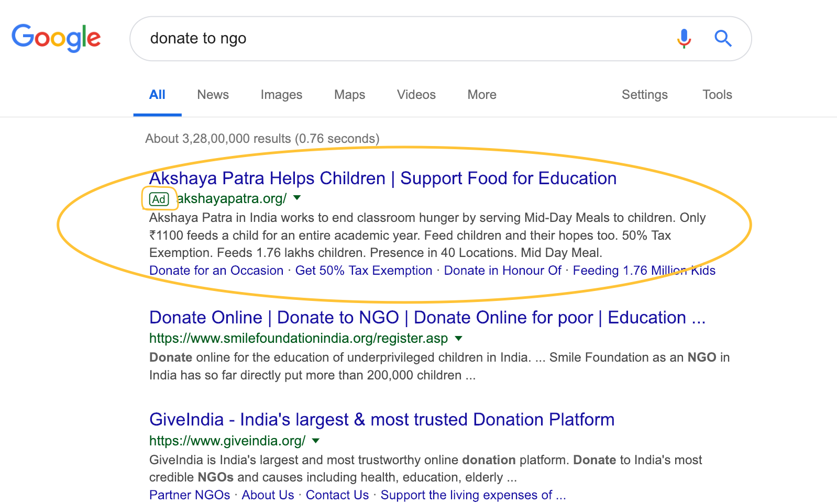Open the Maps search tab

coord(349,95)
